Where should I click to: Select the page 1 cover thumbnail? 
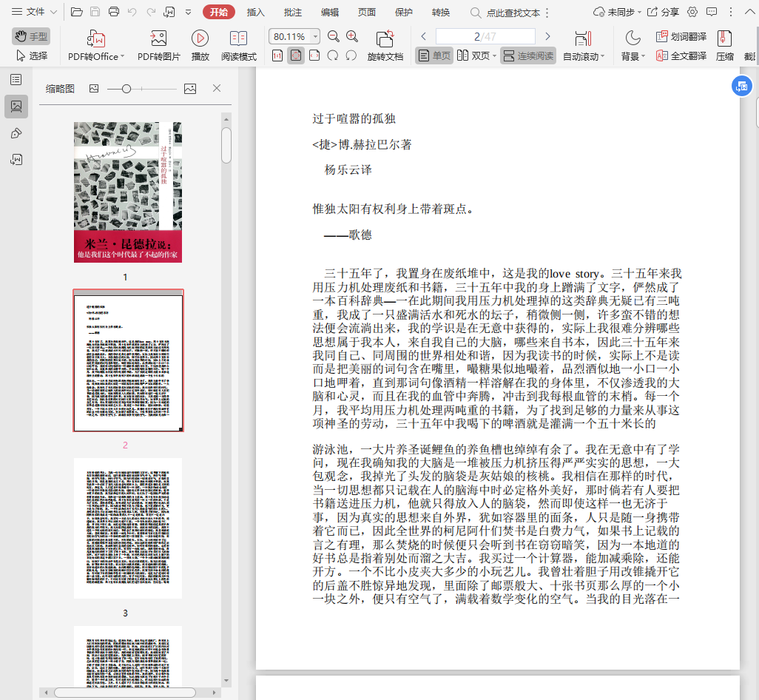point(128,192)
